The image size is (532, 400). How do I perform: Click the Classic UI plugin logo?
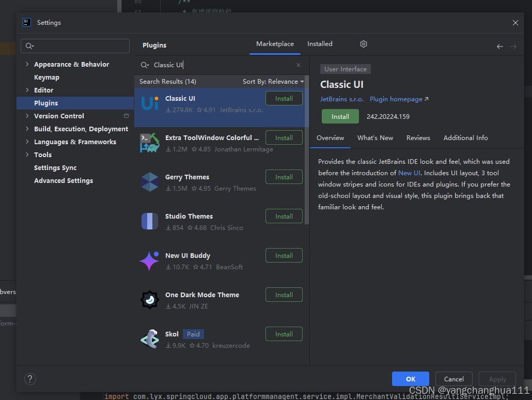tap(150, 103)
